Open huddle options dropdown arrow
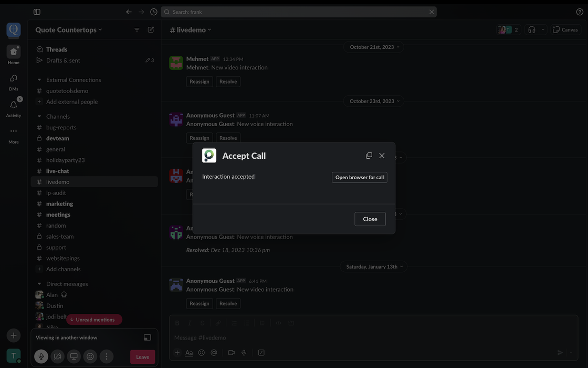 543,29
